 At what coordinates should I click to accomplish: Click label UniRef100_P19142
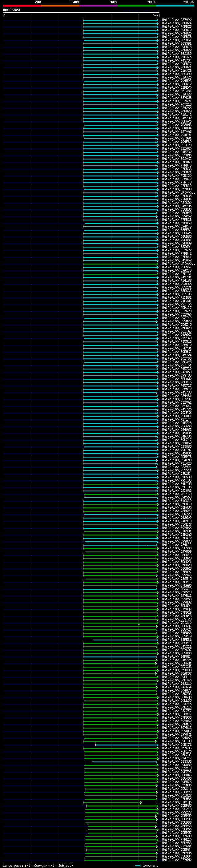pos(176,115)
